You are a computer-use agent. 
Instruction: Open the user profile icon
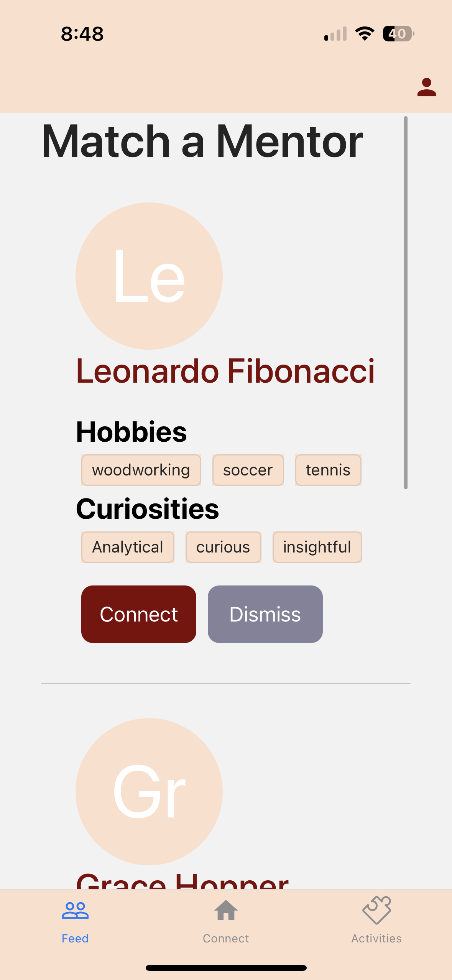(426, 87)
